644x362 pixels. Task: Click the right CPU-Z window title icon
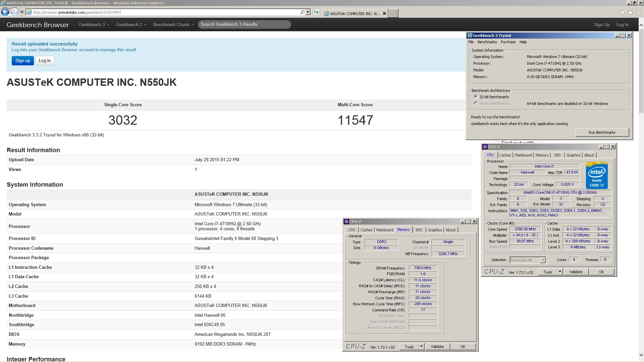pyautogui.click(x=485, y=147)
